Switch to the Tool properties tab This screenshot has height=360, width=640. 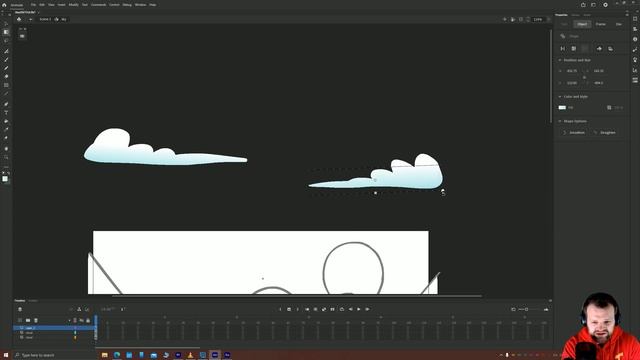(x=564, y=24)
